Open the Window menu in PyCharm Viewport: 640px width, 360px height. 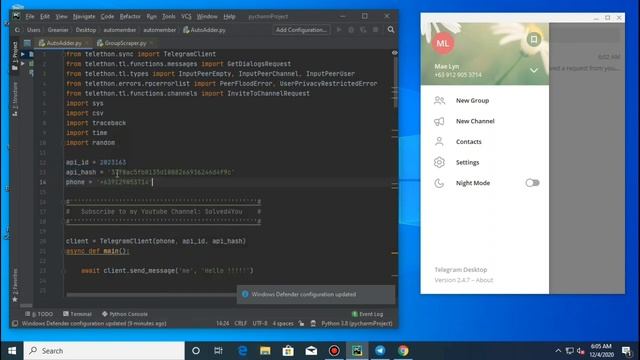(207, 17)
